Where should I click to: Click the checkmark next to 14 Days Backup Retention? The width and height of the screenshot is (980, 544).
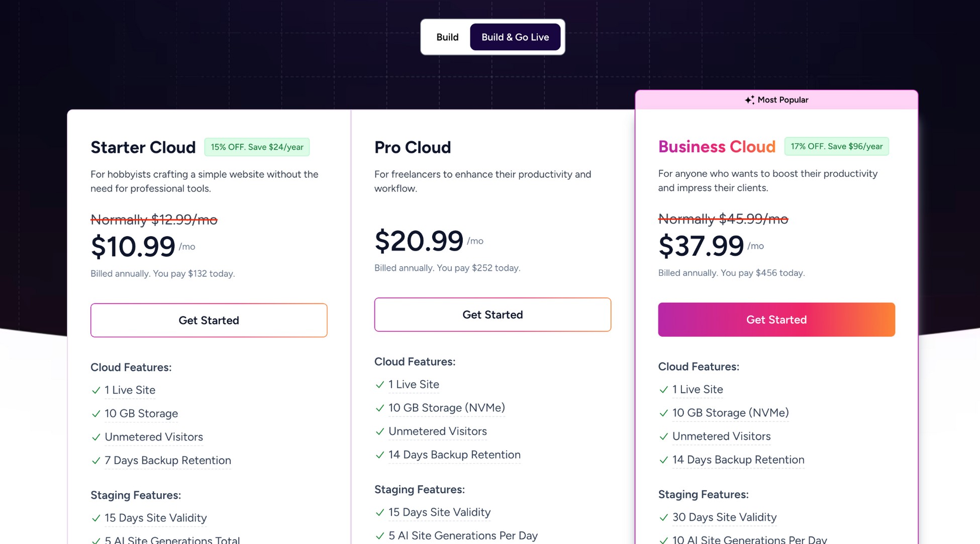tap(379, 455)
